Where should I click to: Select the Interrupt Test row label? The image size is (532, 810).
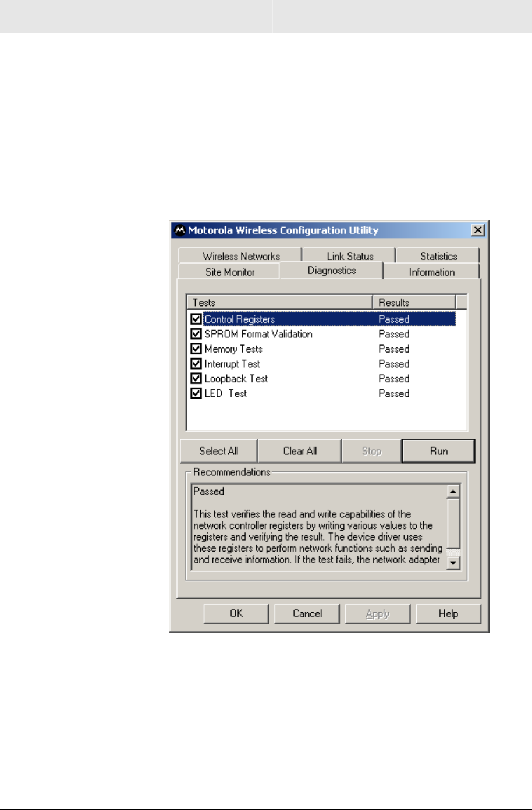click(232, 364)
